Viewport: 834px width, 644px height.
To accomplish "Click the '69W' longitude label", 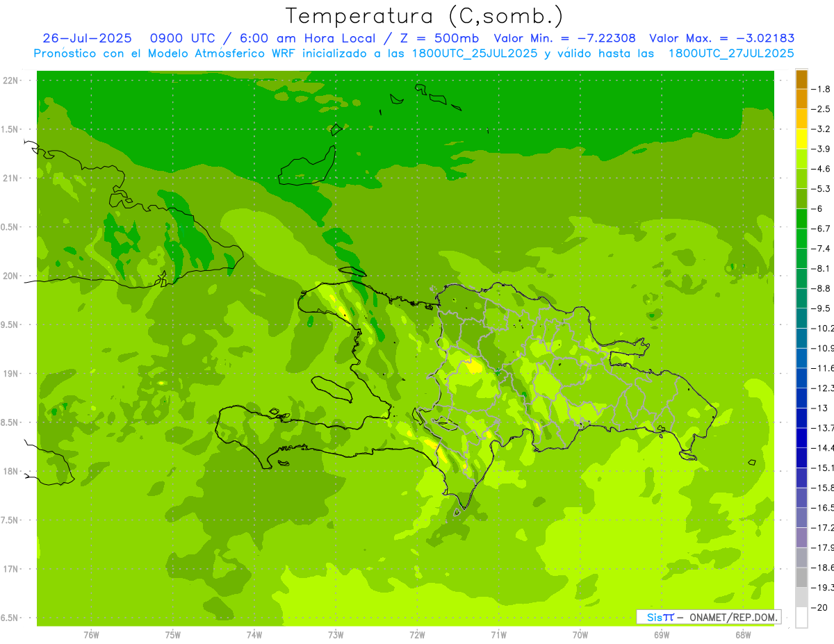I will 662,634.
